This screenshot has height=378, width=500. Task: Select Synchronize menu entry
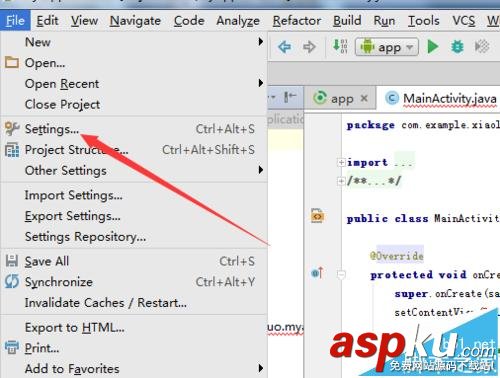click(x=134, y=282)
